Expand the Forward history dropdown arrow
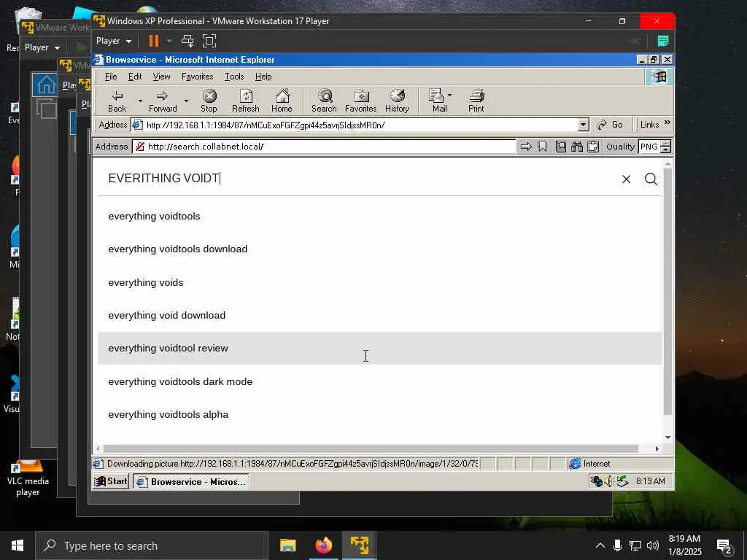This screenshot has height=560, width=747. coord(186,101)
